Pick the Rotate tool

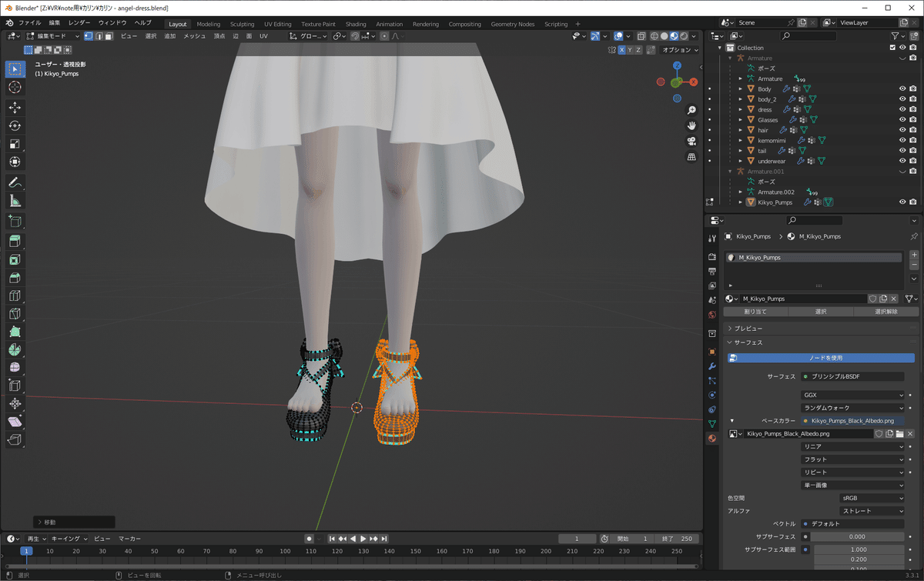coord(15,125)
